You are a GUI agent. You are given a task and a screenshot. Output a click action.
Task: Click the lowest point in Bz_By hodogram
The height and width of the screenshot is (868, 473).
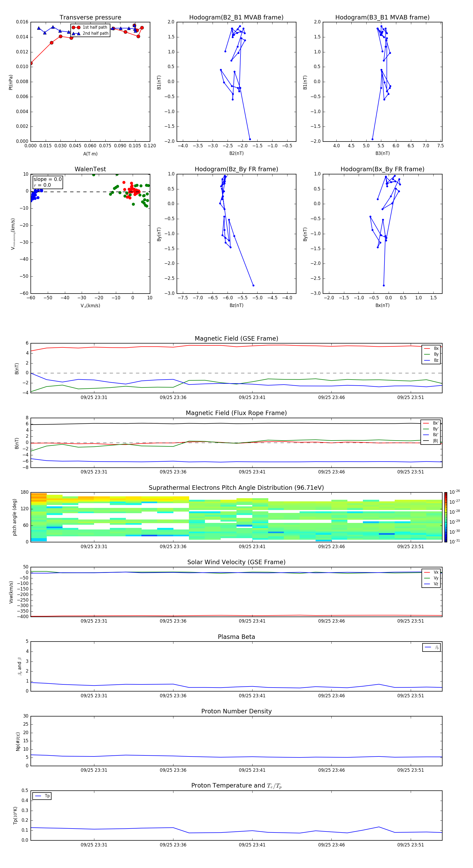pyautogui.click(x=254, y=285)
